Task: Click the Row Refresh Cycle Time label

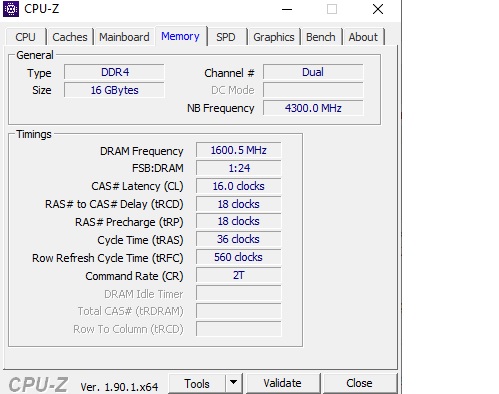Action: [108, 258]
